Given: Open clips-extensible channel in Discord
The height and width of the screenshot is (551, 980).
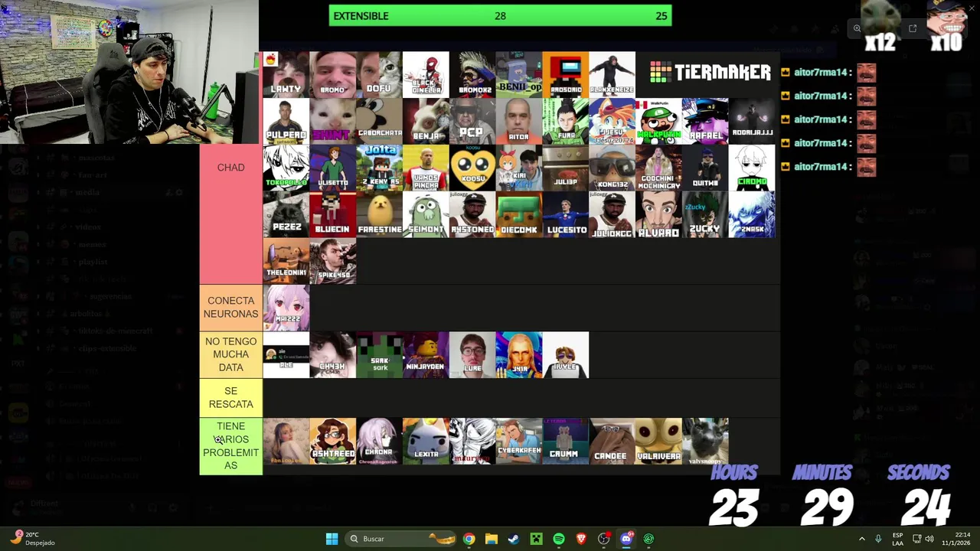Looking at the screenshot, I should (x=107, y=348).
